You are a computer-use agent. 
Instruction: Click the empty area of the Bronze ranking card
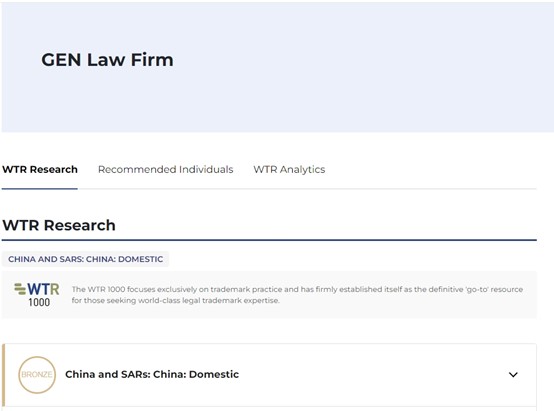point(371,375)
